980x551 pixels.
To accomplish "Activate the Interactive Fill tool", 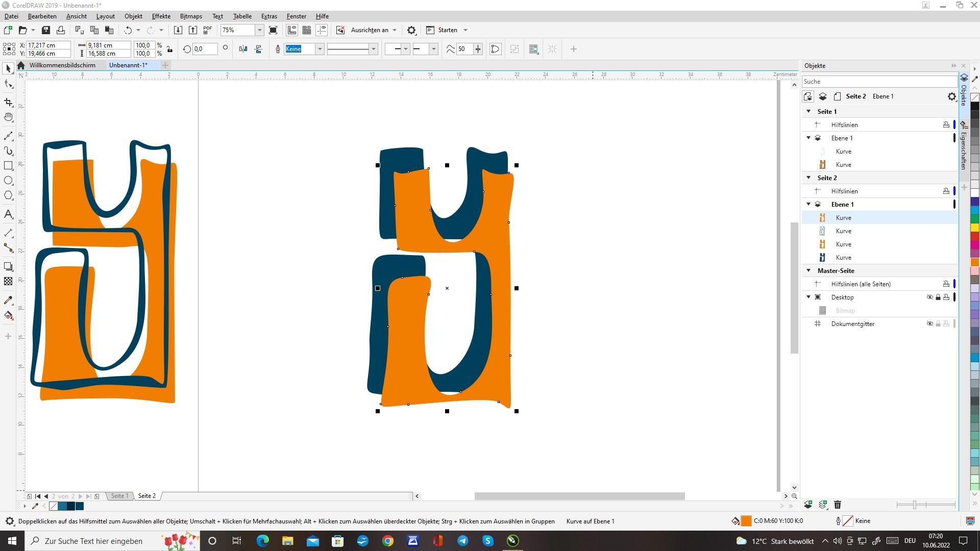I will tap(8, 316).
